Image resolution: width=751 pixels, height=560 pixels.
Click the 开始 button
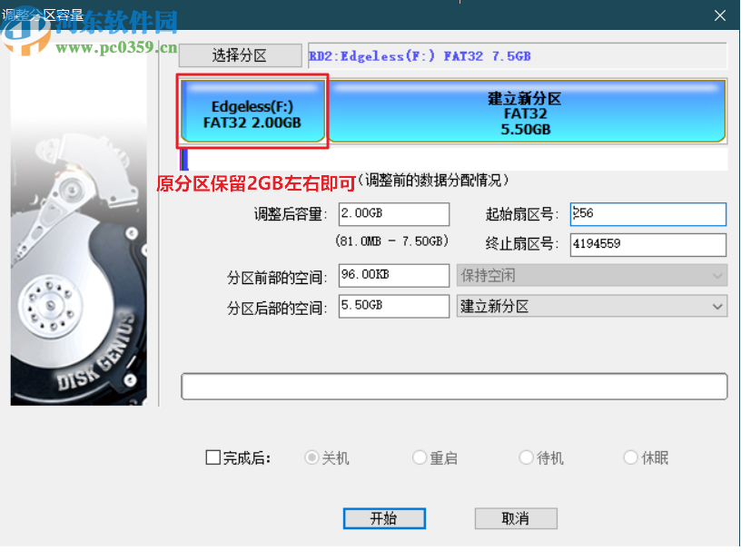384,518
